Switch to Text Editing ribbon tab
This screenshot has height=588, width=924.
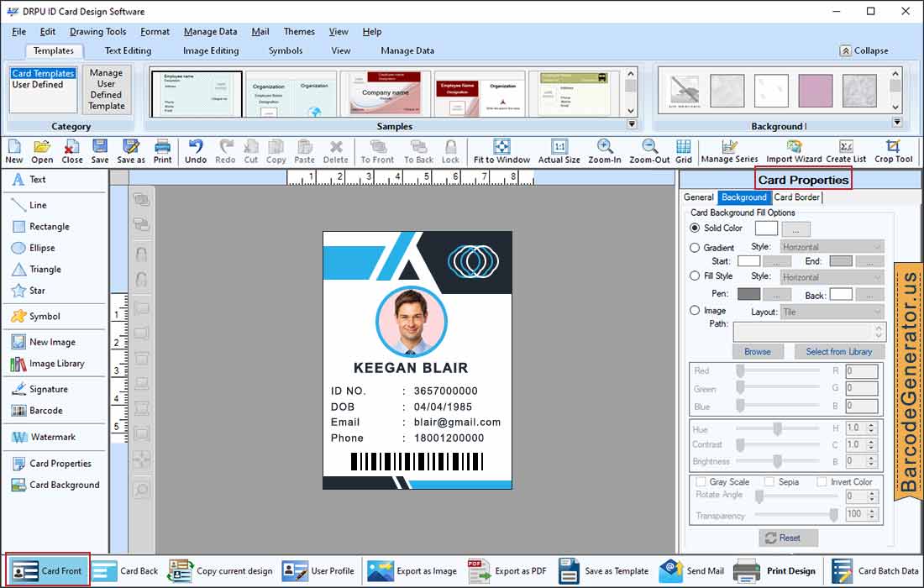128,50
